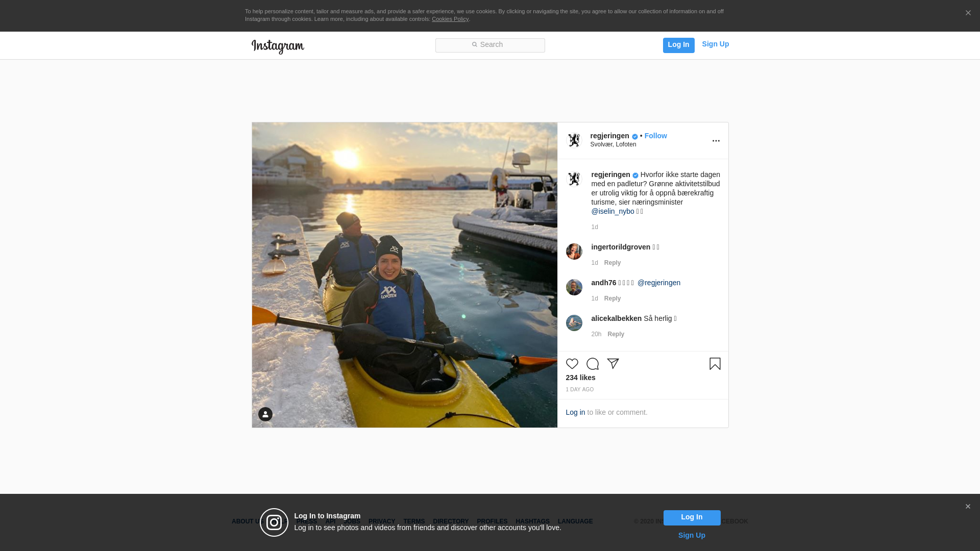The image size is (980, 551).
Task: Click the share paper plane icon
Action: coord(612,364)
